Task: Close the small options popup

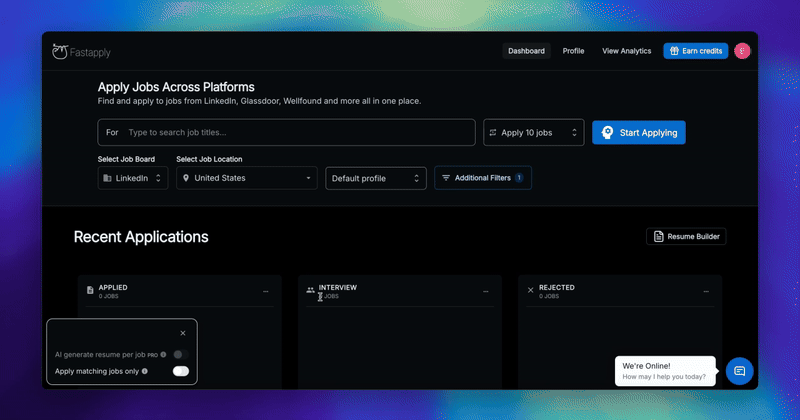Action: click(x=183, y=333)
